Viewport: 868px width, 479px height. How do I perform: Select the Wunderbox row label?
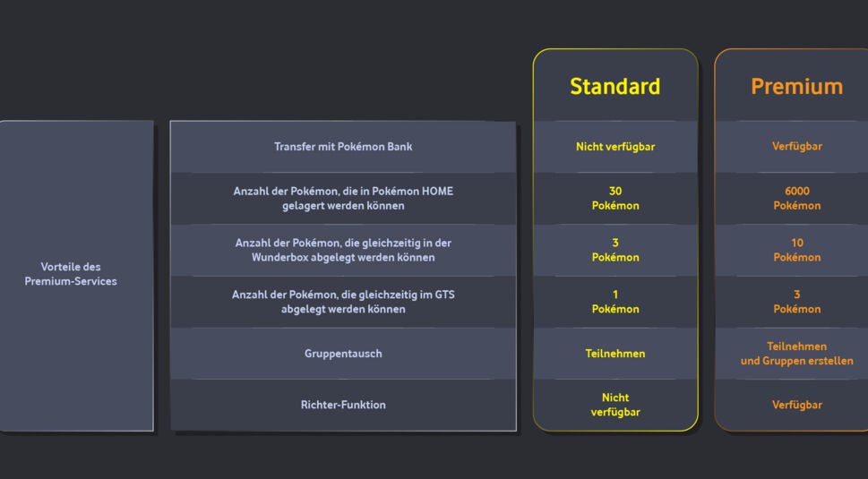343,250
